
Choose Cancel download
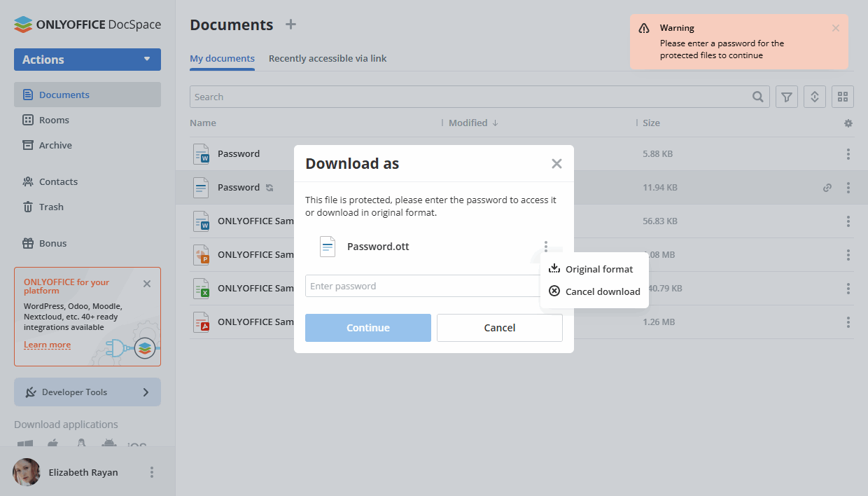[595, 291]
